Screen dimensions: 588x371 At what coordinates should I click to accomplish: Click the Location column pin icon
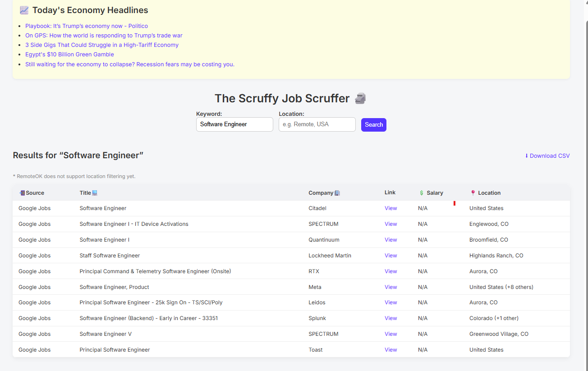pos(473,193)
